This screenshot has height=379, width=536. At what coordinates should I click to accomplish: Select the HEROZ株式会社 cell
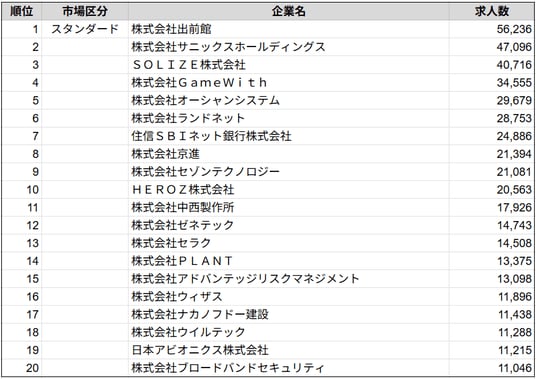click(289, 190)
